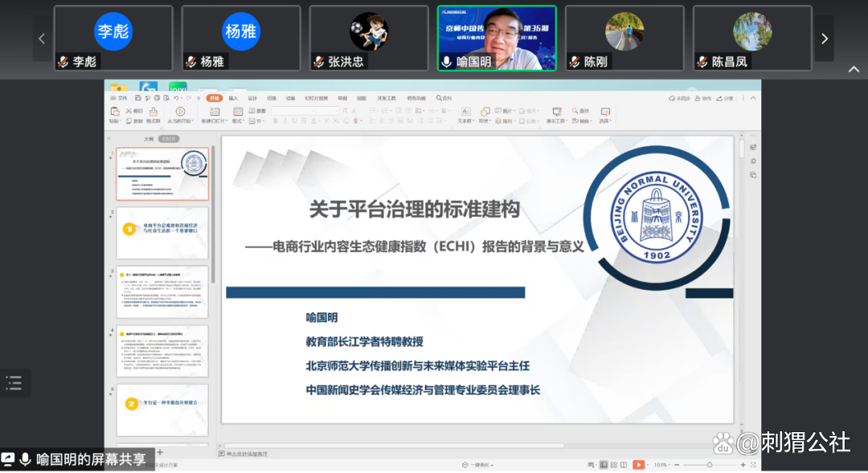868x473 pixels.
Task: Open the slide Layout (版式) icon
Action: 238,112
